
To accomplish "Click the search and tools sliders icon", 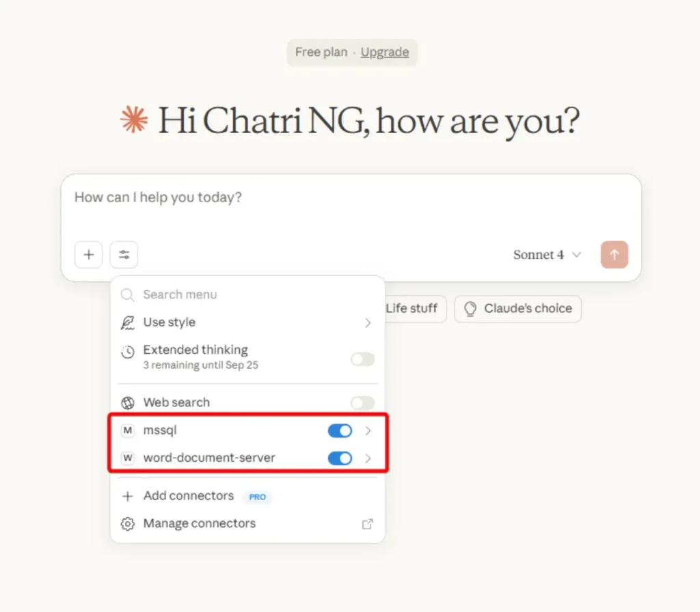I will [124, 255].
